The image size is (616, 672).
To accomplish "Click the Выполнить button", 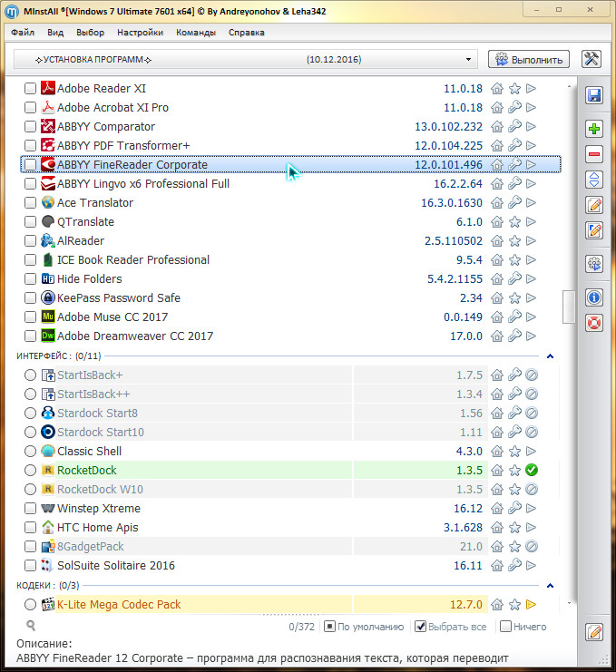I will (x=529, y=60).
